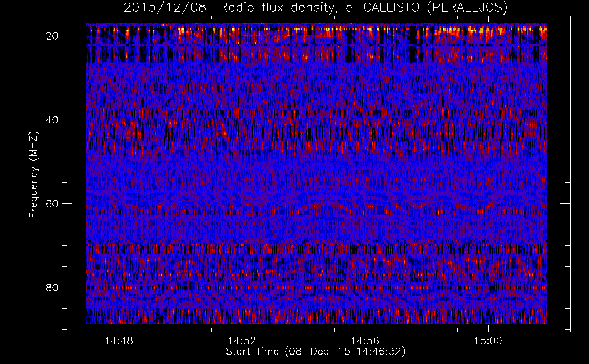Select the 15:00 time tick label
The image size is (589, 364).
[x=488, y=341]
